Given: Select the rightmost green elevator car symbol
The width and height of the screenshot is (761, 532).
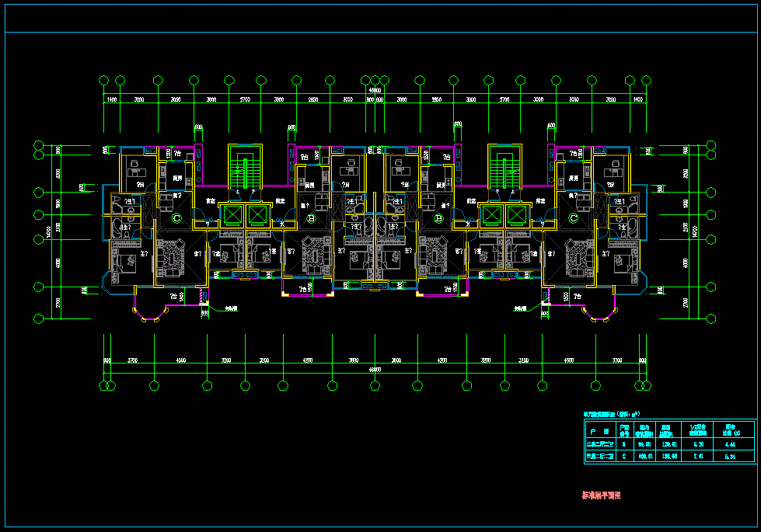Looking at the screenshot, I should (x=518, y=214).
